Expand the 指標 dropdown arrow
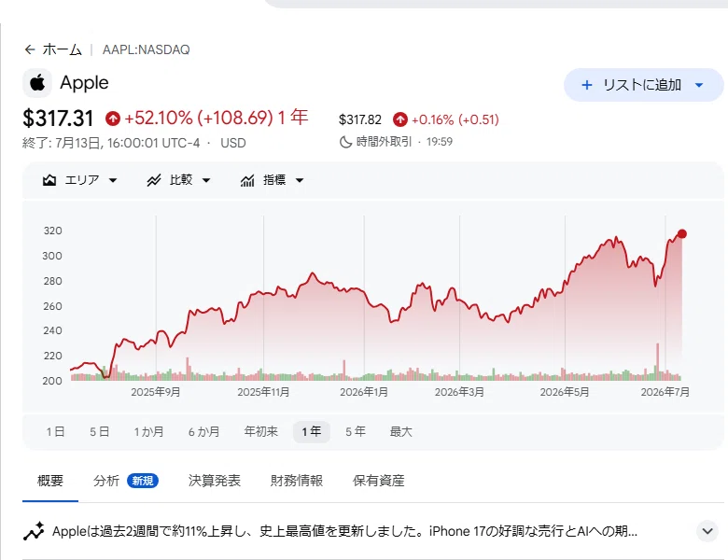 pos(300,180)
